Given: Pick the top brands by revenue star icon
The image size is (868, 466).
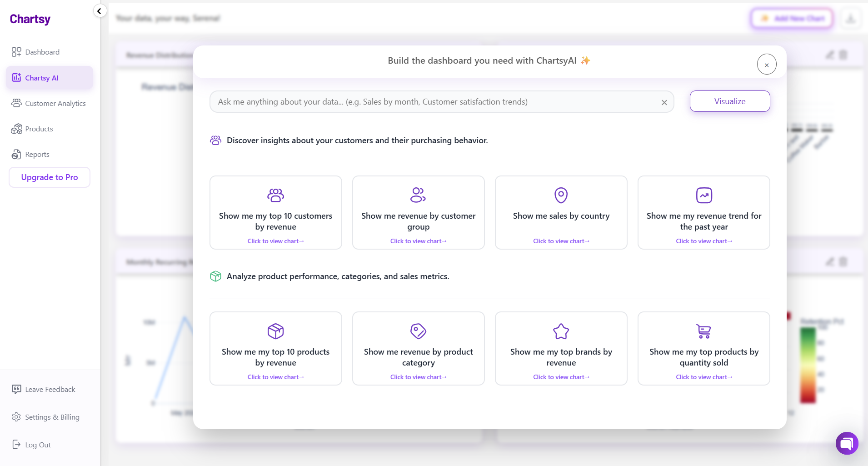Looking at the screenshot, I should 561,331.
